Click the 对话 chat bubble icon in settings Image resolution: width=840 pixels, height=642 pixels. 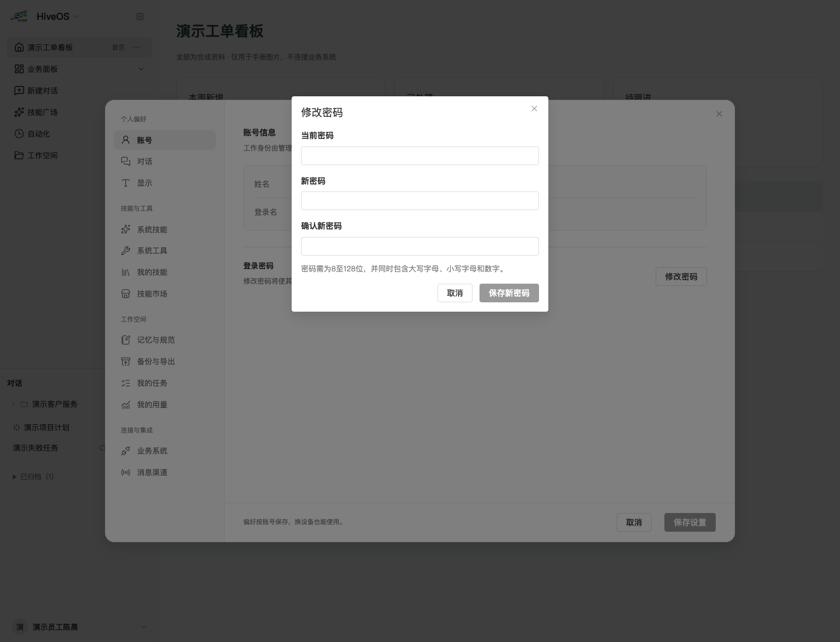(x=125, y=161)
